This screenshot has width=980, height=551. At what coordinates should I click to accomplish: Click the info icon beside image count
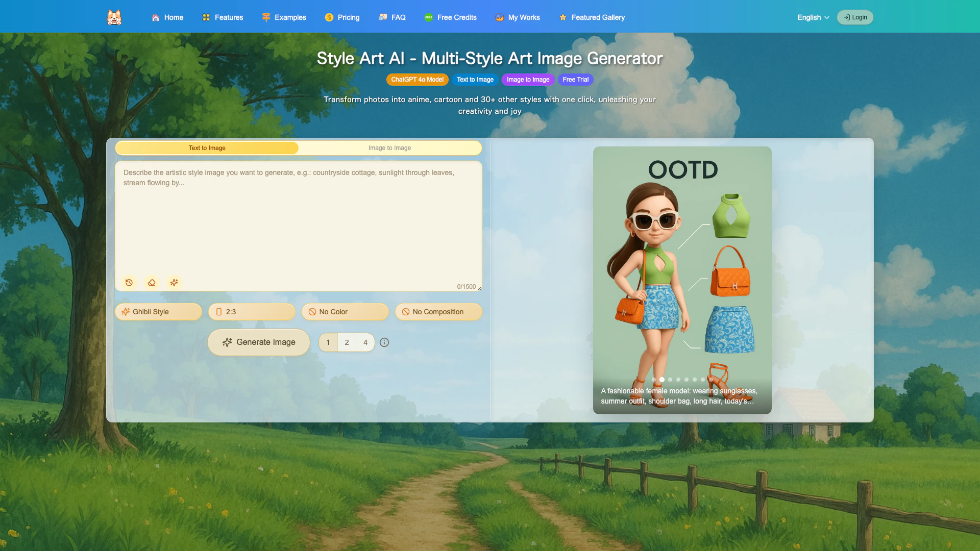coord(384,342)
